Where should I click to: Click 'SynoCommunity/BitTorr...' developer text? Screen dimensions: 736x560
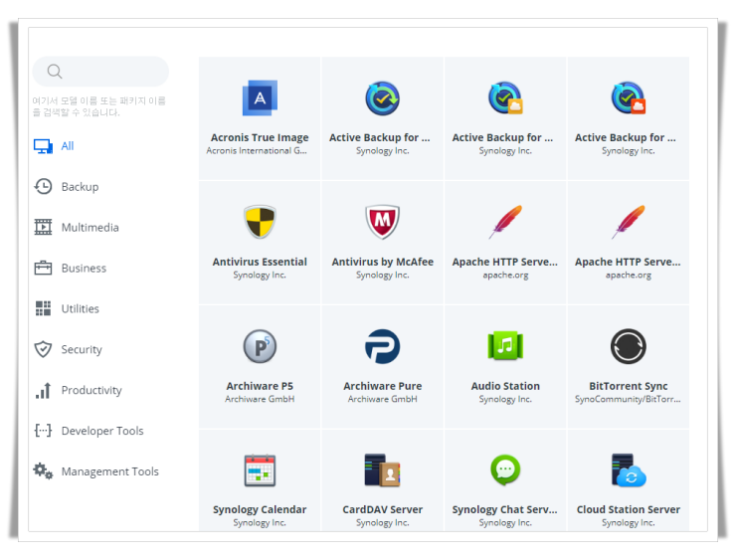coord(628,399)
